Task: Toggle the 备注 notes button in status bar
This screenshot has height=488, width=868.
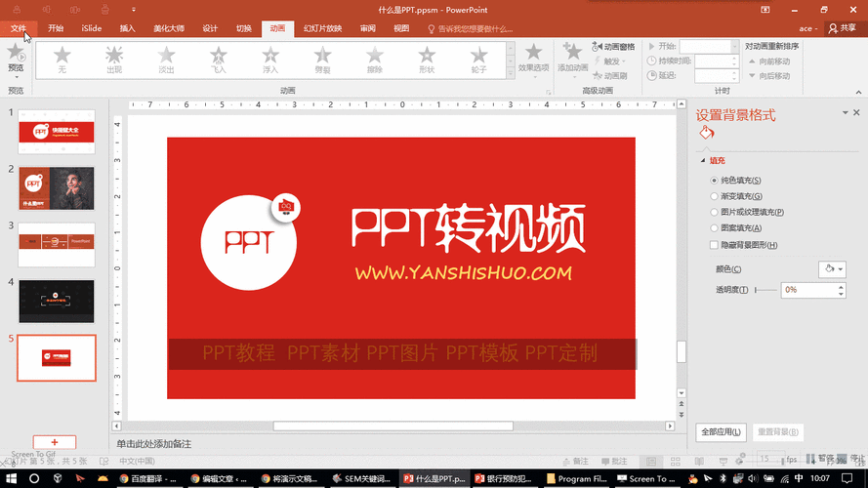Action: (x=576, y=461)
